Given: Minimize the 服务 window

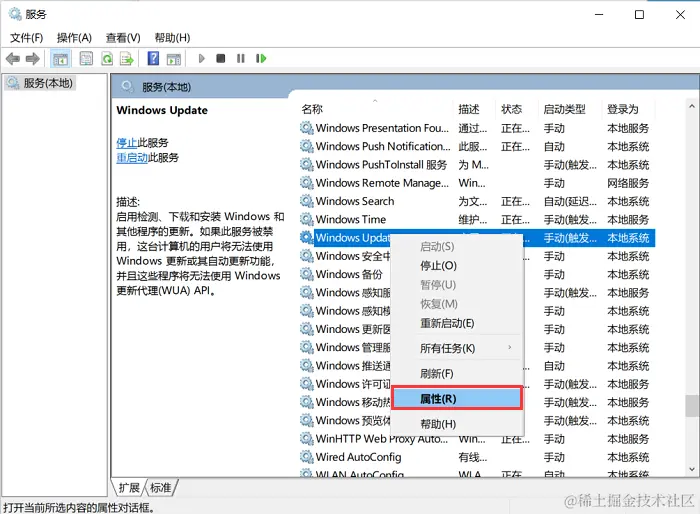Looking at the screenshot, I should tap(599, 15).
